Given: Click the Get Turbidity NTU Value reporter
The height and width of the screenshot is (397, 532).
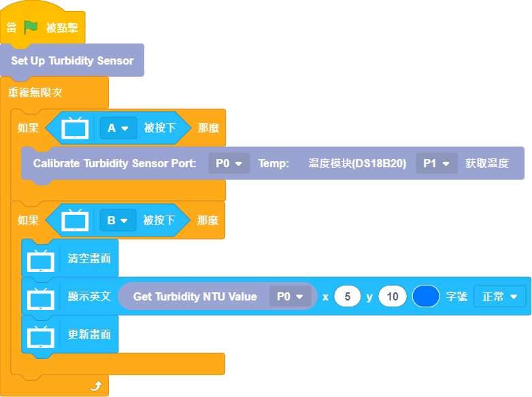Looking at the screenshot, I should [195, 296].
